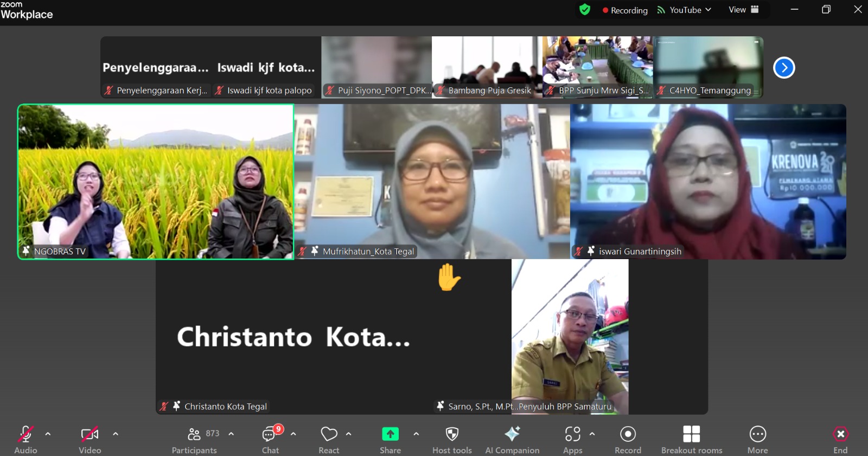The image size is (868, 456).
Task: Click pin icon beside Christanto Kota Tegal
Action: click(176, 406)
